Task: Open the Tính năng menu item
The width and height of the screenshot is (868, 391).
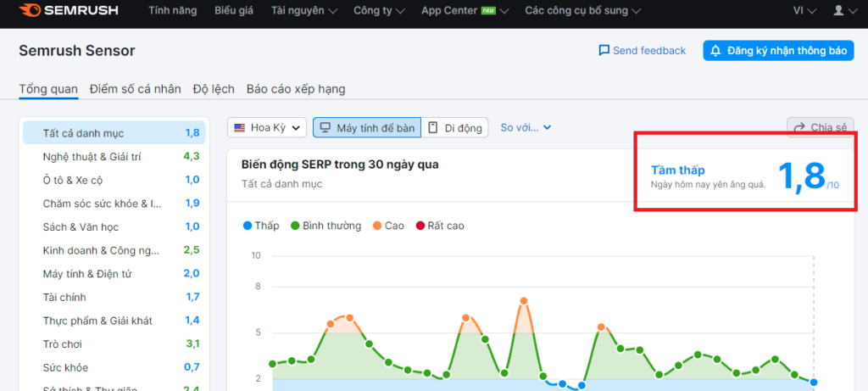Action: tap(173, 10)
